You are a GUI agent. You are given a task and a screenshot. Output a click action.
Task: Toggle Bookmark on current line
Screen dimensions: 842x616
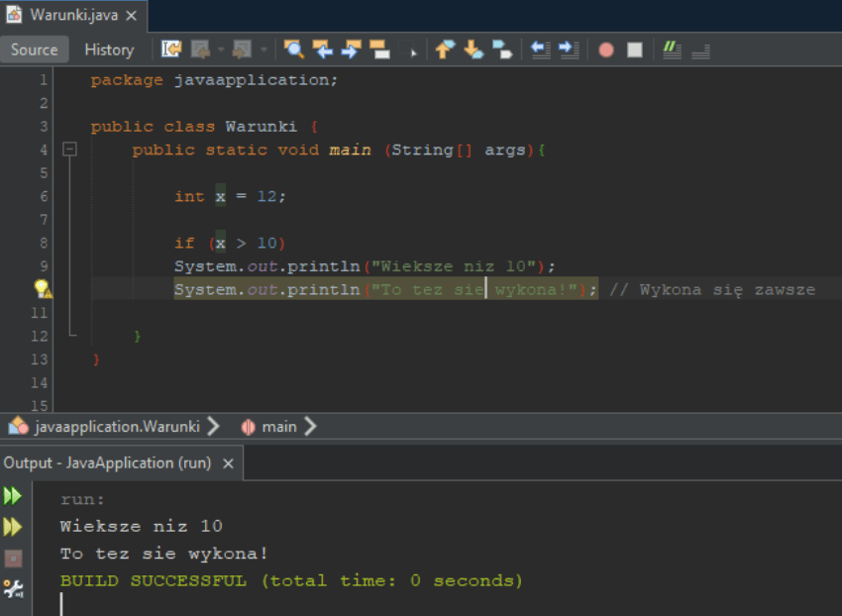(502, 50)
